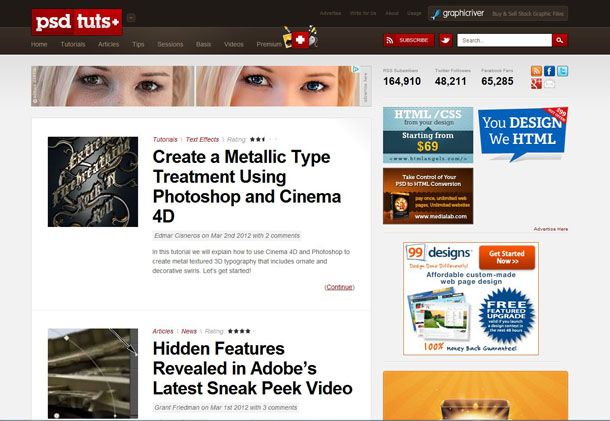The height and width of the screenshot is (421, 610).
Task: Click the vertical advertise here strip by the banner
Action: point(366,86)
